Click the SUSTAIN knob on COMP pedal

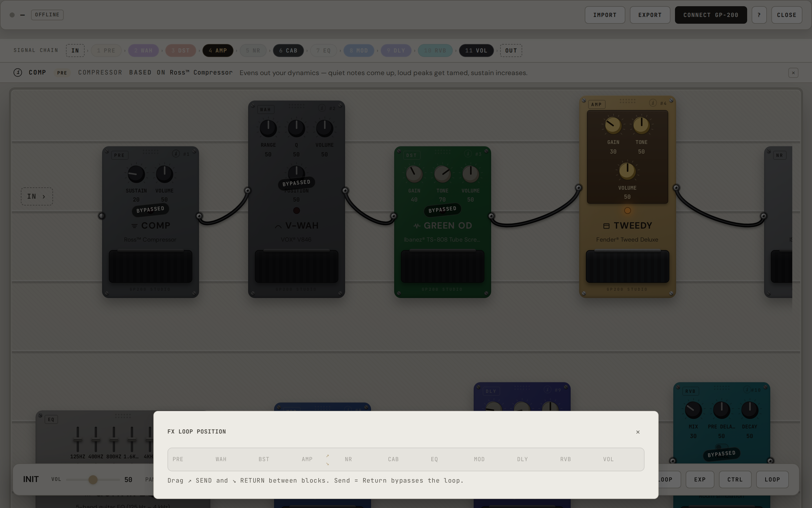click(136, 174)
